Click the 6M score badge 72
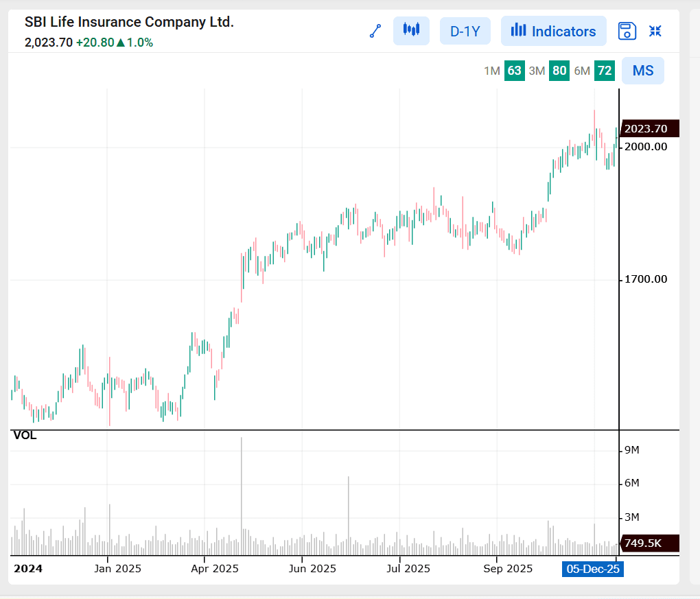The width and height of the screenshot is (700, 599). point(605,71)
